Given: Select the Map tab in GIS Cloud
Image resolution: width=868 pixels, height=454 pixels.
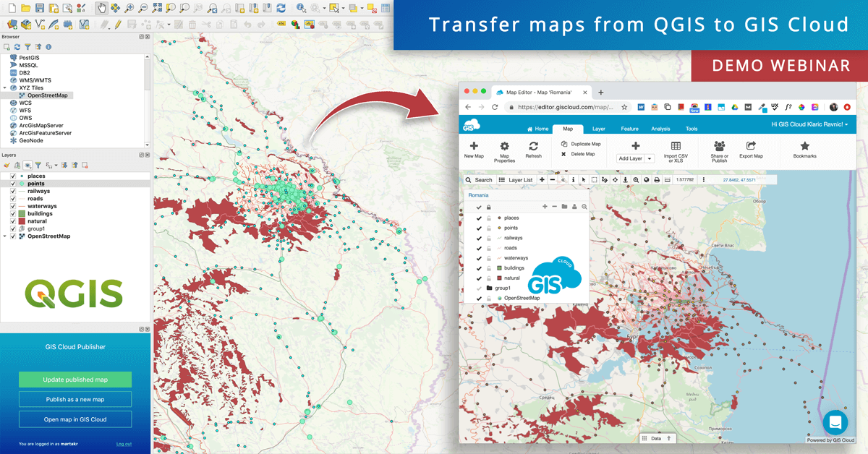Looking at the screenshot, I should click(568, 129).
